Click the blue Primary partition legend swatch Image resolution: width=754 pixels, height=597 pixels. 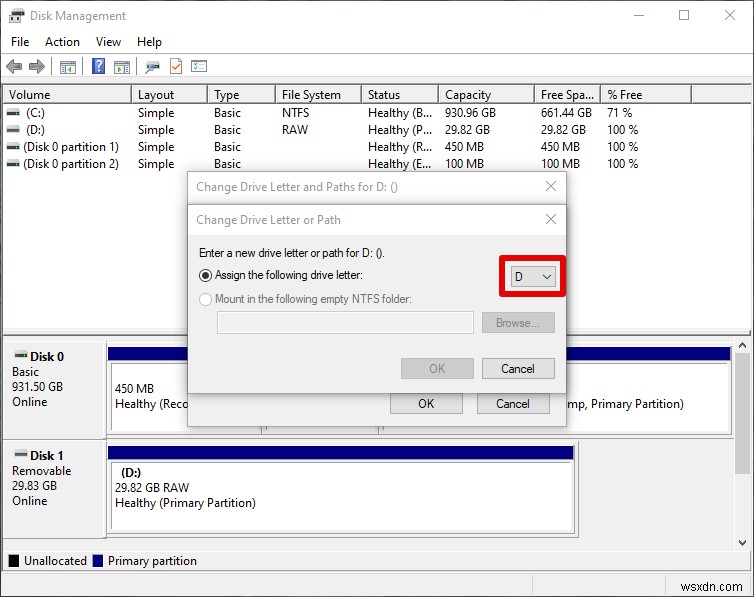pyautogui.click(x=98, y=560)
